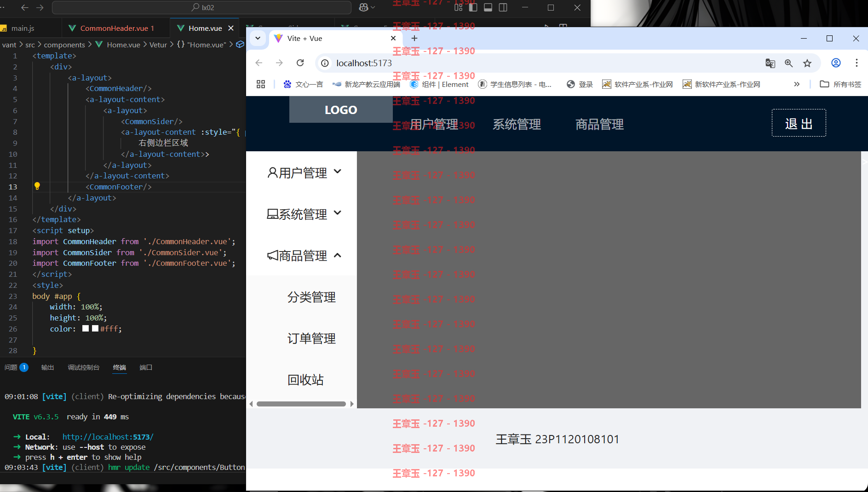The width and height of the screenshot is (868, 492).
Task: Open the 学生信息列表 bookmark
Action: [x=515, y=84]
